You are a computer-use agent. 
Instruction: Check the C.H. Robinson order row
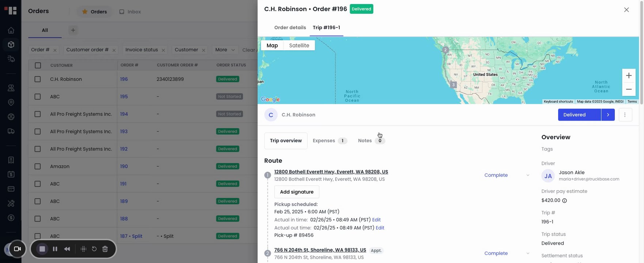pos(38,79)
